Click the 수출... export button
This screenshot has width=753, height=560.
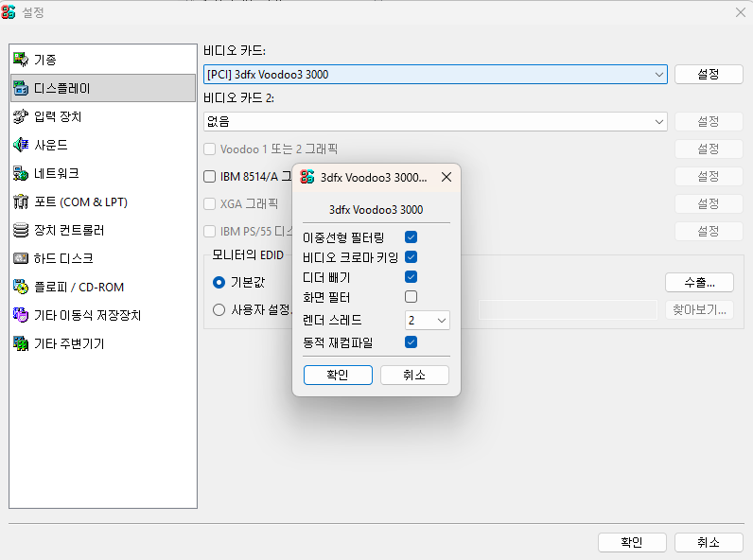[x=699, y=283]
